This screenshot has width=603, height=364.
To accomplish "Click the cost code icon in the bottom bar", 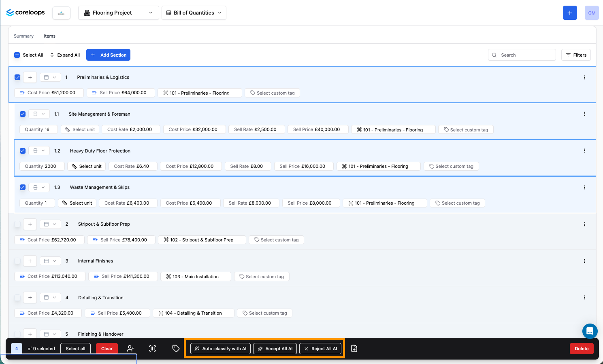I will (153, 349).
